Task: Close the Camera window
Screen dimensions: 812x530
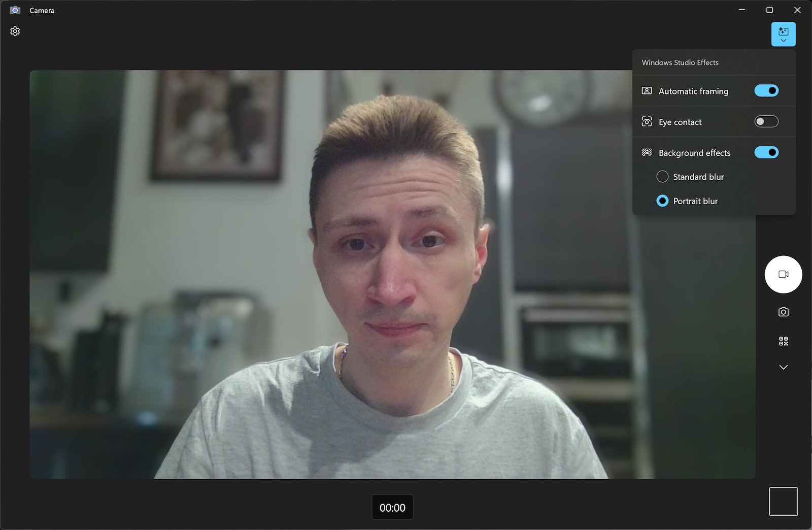Action: [x=797, y=10]
